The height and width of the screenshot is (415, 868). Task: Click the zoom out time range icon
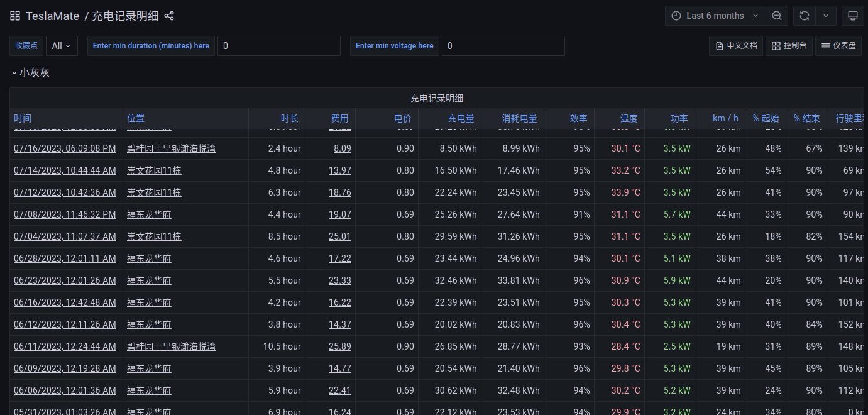pos(777,16)
